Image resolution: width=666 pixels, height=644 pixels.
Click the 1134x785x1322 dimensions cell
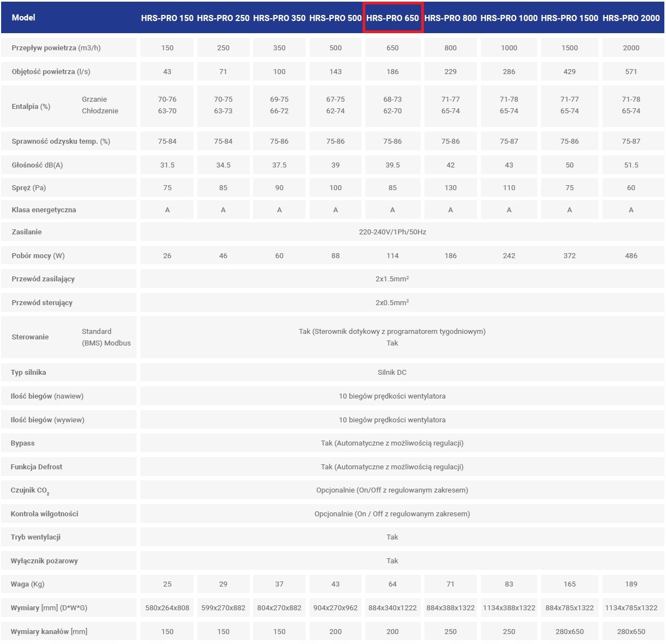[631, 608]
